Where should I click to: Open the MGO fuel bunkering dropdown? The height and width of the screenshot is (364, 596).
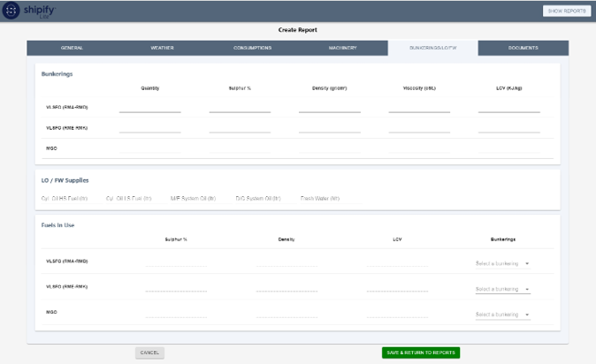click(502, 315)
